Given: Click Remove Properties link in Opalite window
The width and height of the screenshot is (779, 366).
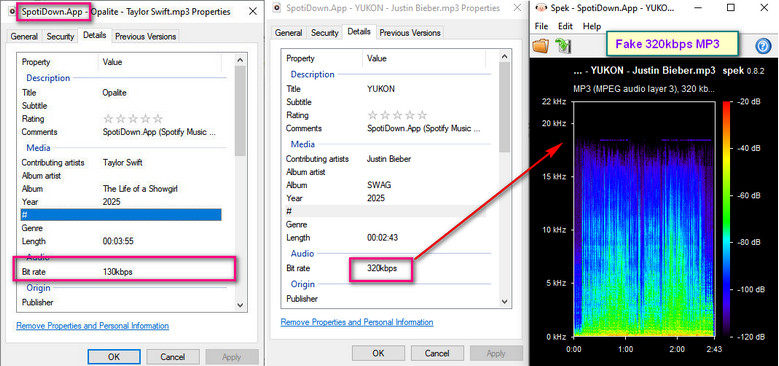Looking at the screenshot, I should pos(92,326).
